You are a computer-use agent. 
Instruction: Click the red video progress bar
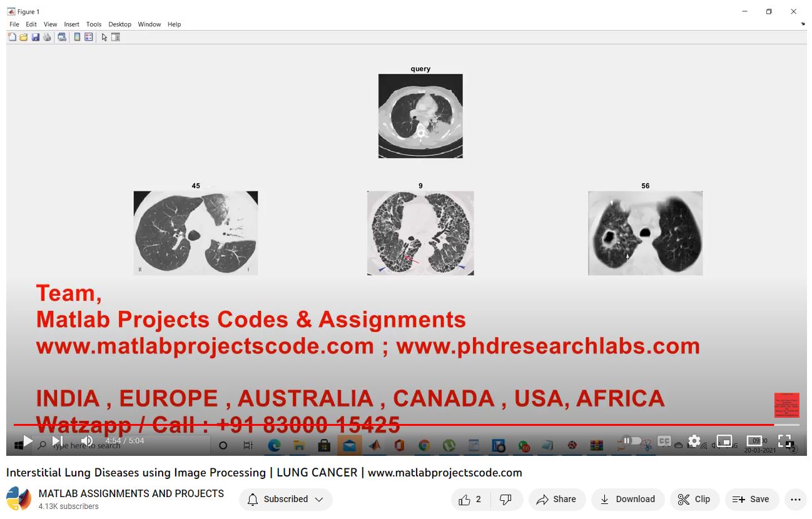(375, 425)
